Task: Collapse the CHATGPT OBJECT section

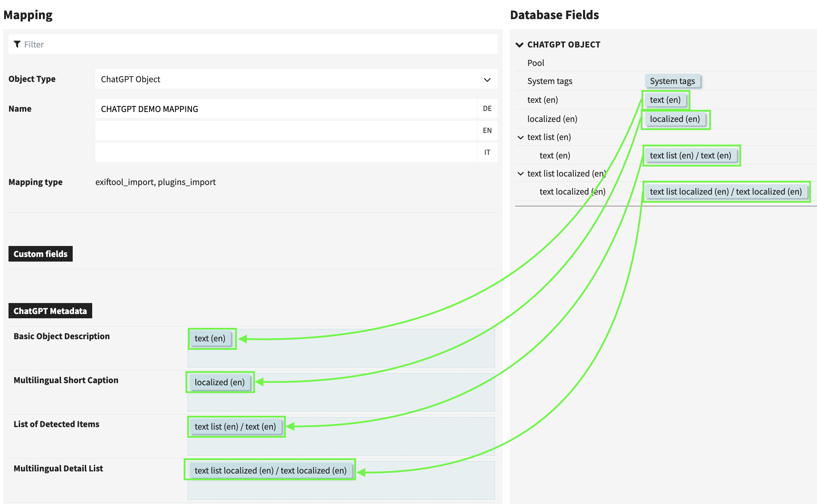Action: (519, 45)
